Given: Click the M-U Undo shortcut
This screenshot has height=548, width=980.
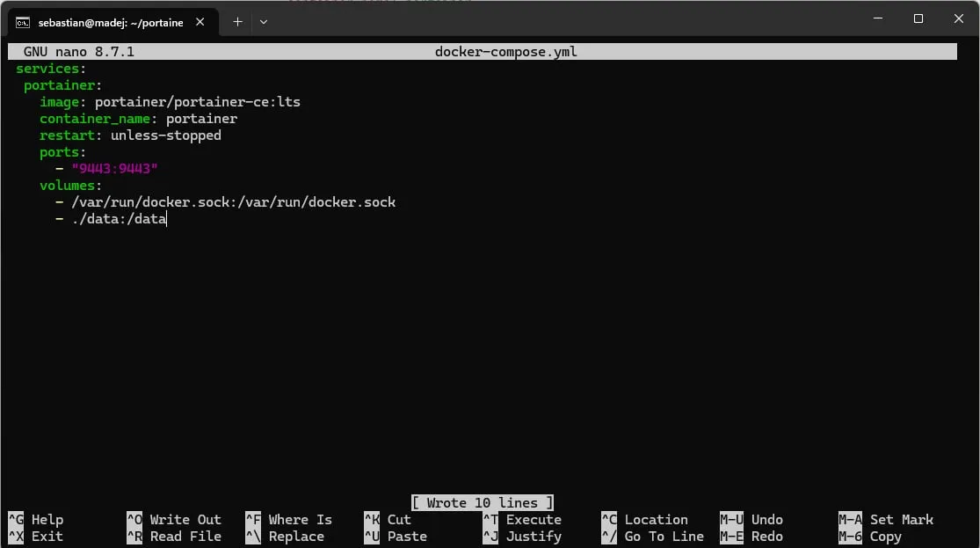Looking at the screenshot, I should [751, 519].
